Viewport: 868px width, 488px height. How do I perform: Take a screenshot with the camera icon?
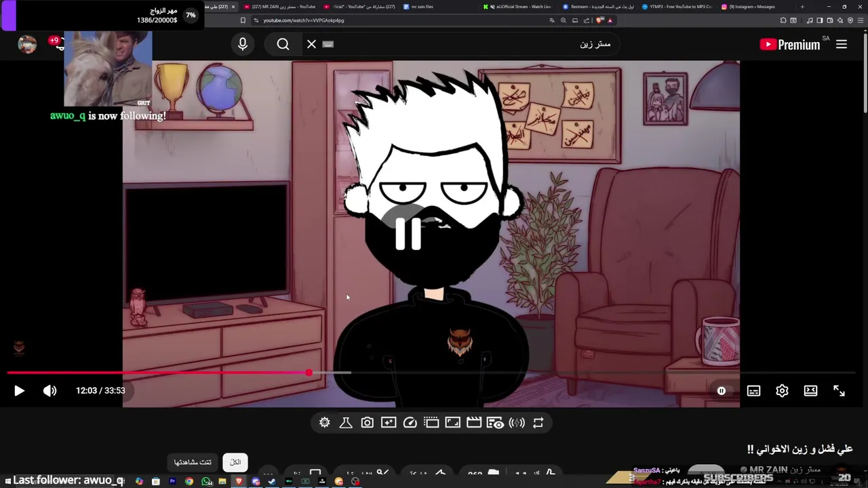[367, 422]
